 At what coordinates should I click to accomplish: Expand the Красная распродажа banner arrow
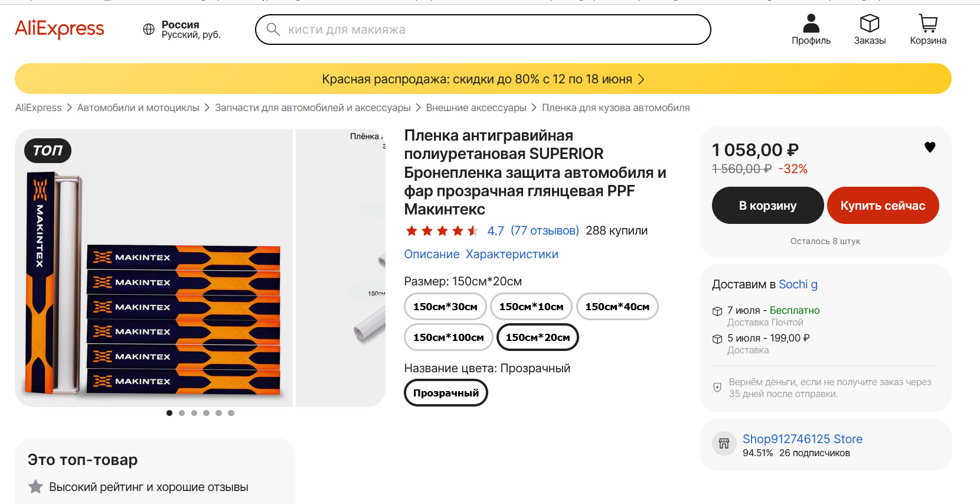click(x=642, y=79)
